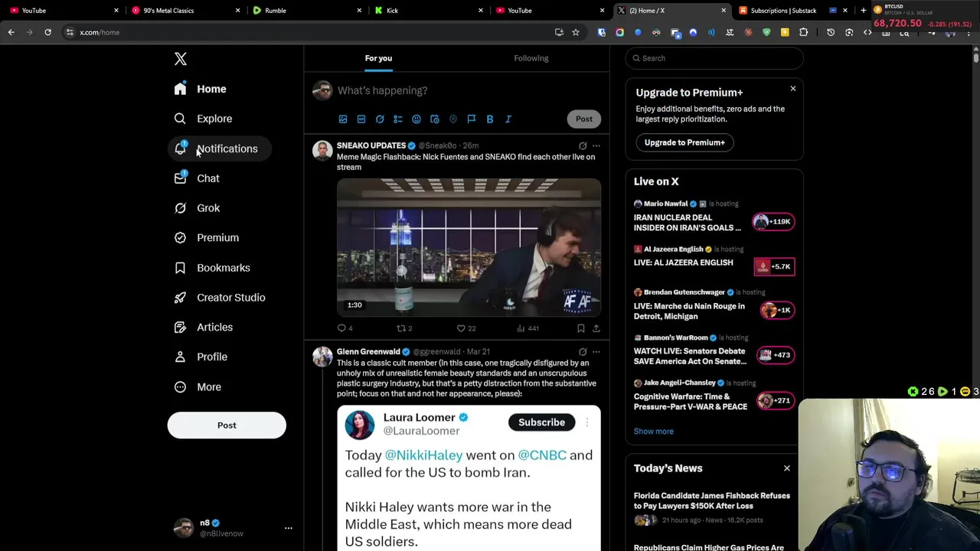This screenshot has height=551, width=980.
Task: Switch to the Following tab
Action: pyautogui.click(x=531, y=58)
